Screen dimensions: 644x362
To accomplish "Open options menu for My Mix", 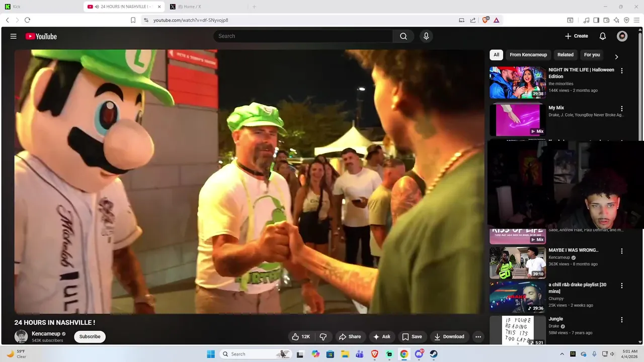I will [x=622, y=109].
